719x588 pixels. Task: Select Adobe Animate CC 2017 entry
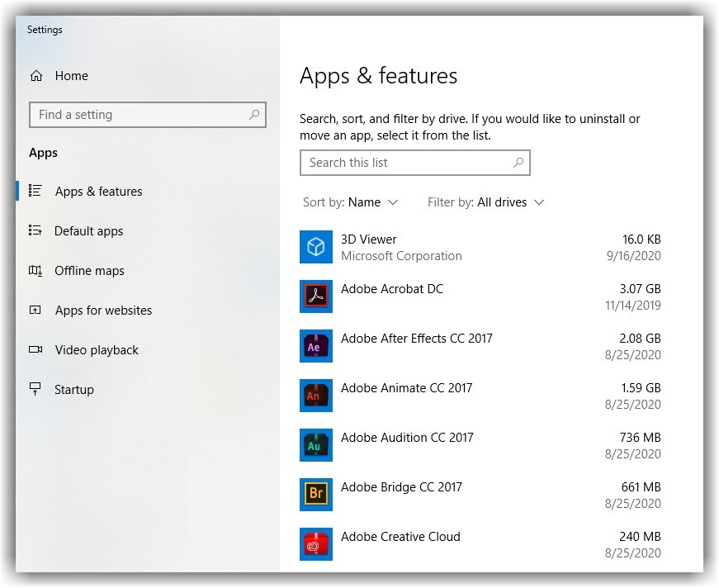406,387
